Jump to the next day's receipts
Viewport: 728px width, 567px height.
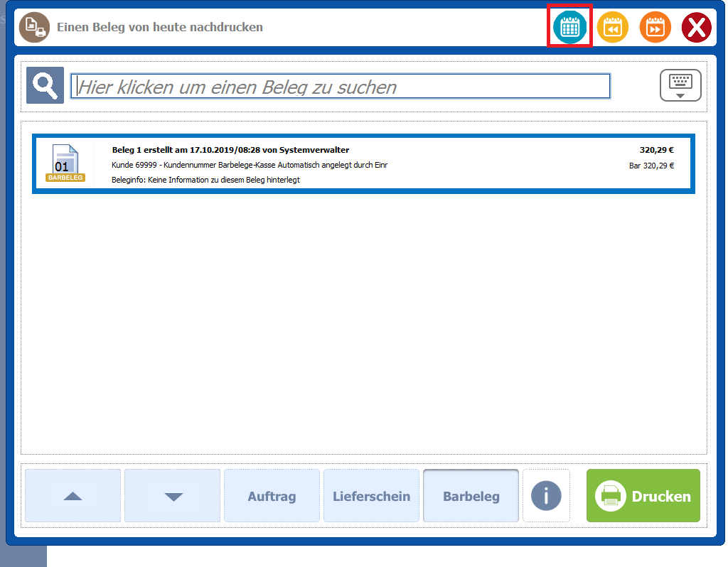[655, 28]
